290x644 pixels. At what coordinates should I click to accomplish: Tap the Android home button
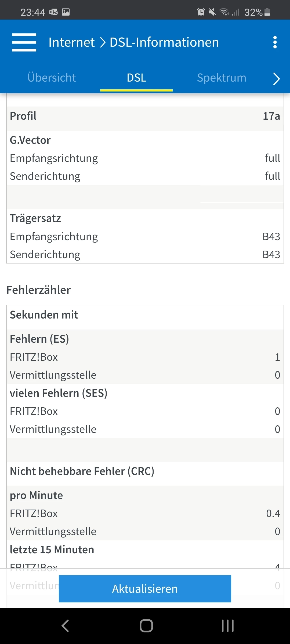click(x=146, y=626)
